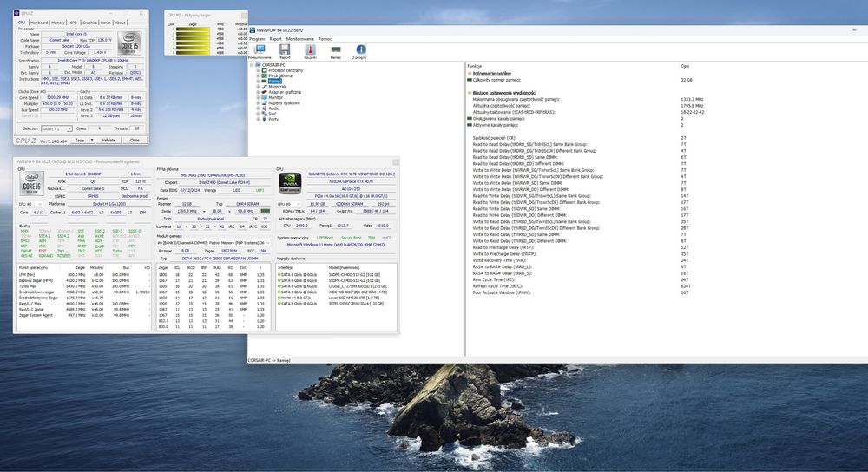This screenshot has height=472, width=868.
Task: Click Całkowity rozmiar pamięci row
Action: coord(582,80)
